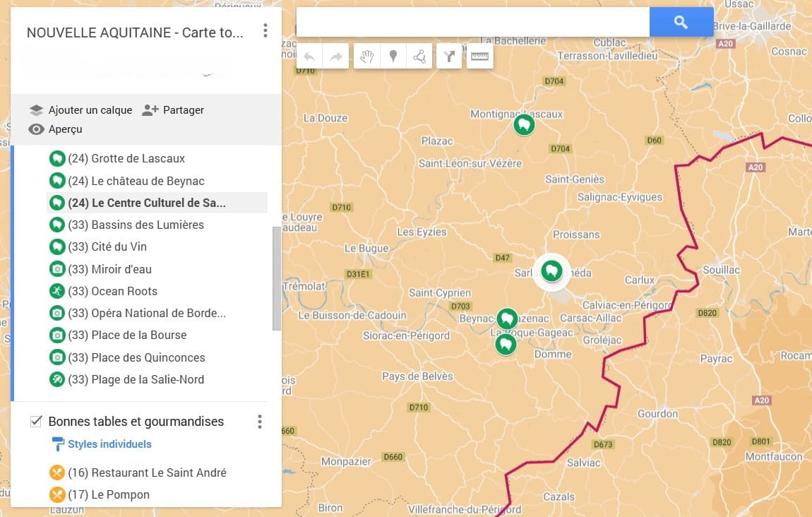Click the redo arrow in map toolbar
The image size is (812, 517).
click(x=335, y=56)
